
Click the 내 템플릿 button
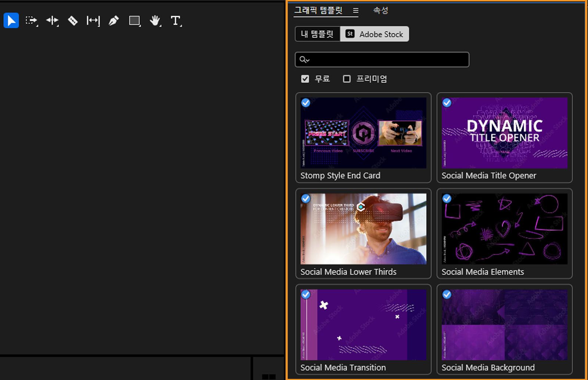pos(317,34)
